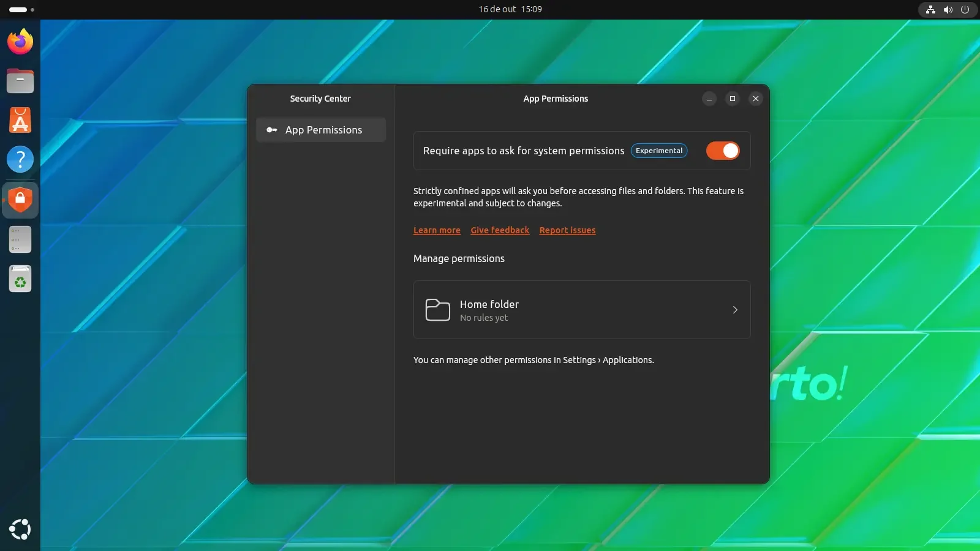Open the Report issues link
The width and height of the screenshot is (980, 551).
[567, 230]
